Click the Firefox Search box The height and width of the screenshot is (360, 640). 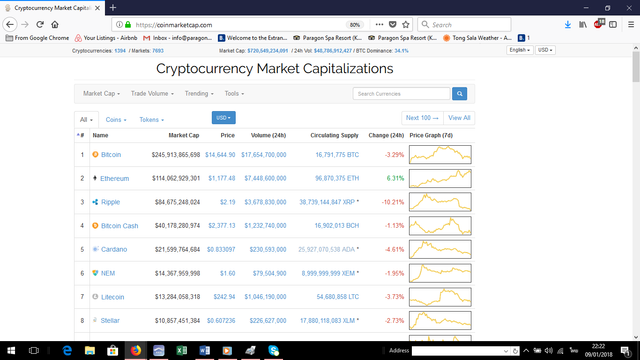(464, 24)
